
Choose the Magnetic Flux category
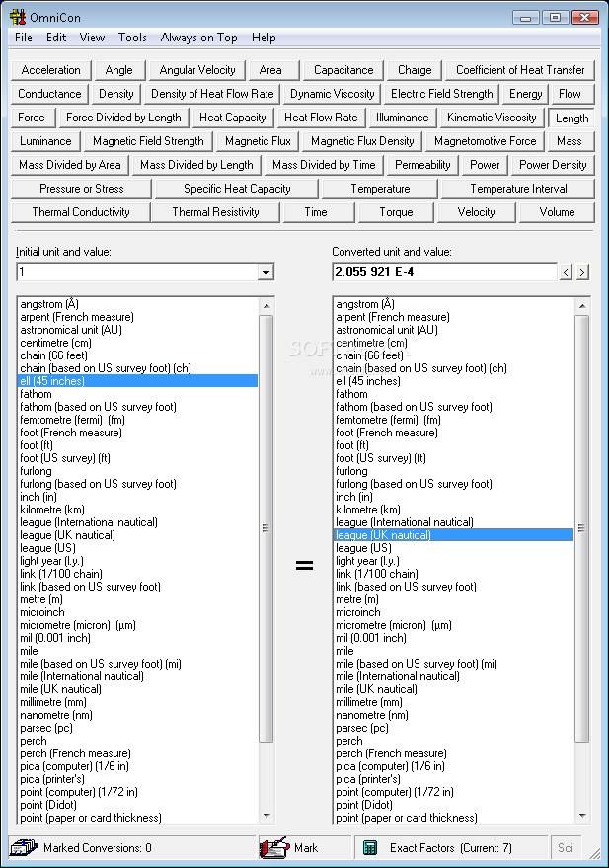(258, 142)
